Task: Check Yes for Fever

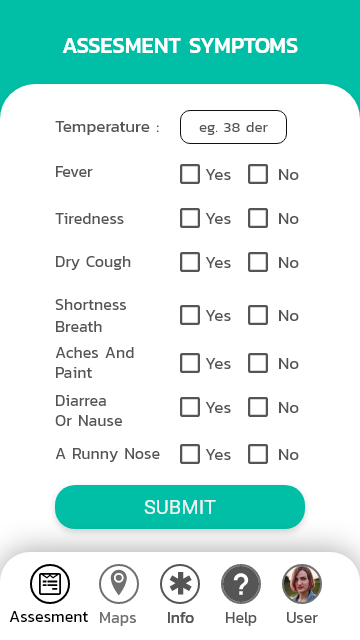Action: (x=190, y=174)
